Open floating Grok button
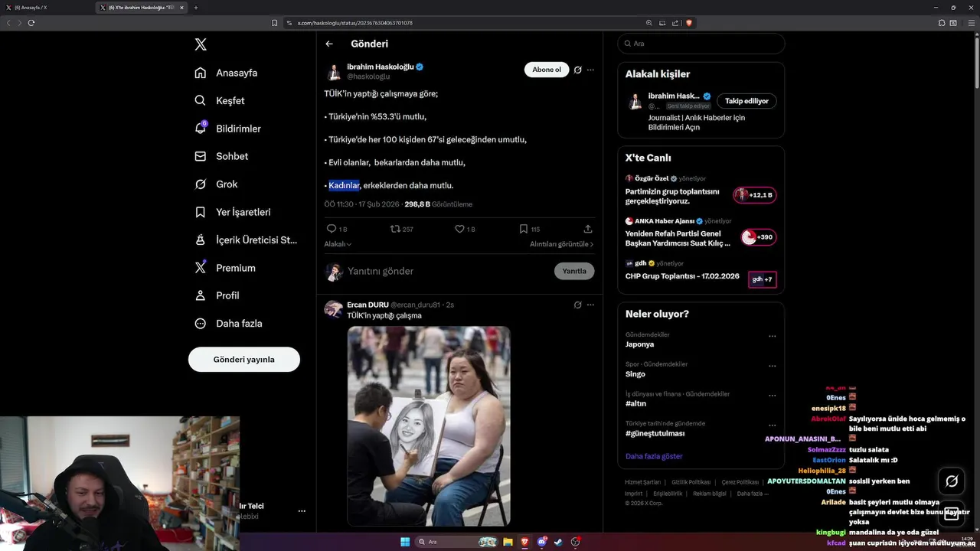980x551 pixels. (x=952, y=481)
